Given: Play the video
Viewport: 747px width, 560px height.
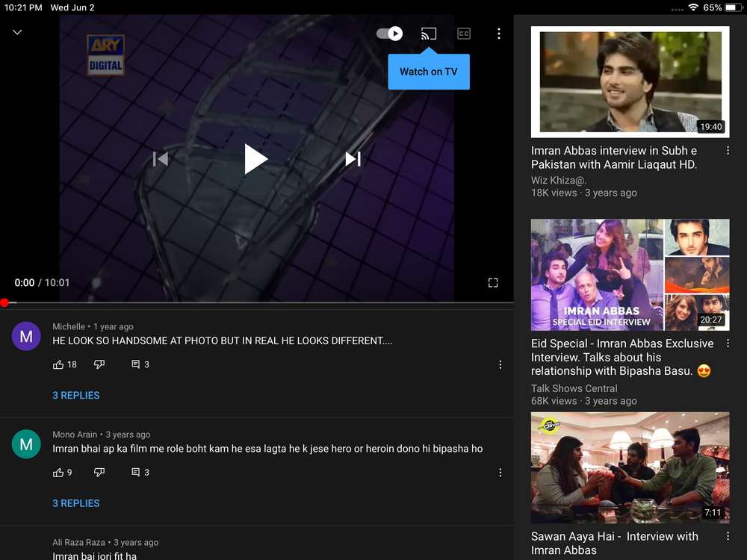Looking at the screenshot, I should tap(255, 159).
